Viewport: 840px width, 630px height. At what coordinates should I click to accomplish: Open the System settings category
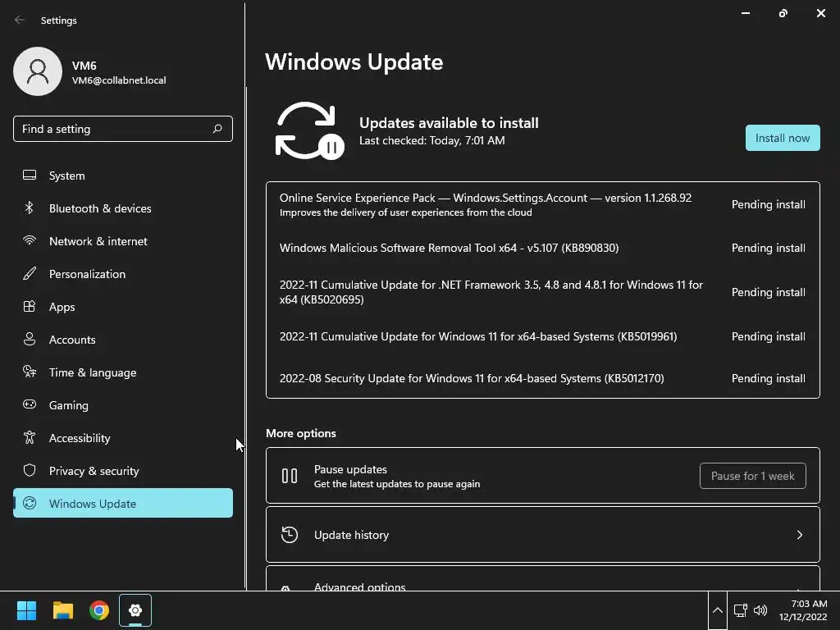[123, 176]
